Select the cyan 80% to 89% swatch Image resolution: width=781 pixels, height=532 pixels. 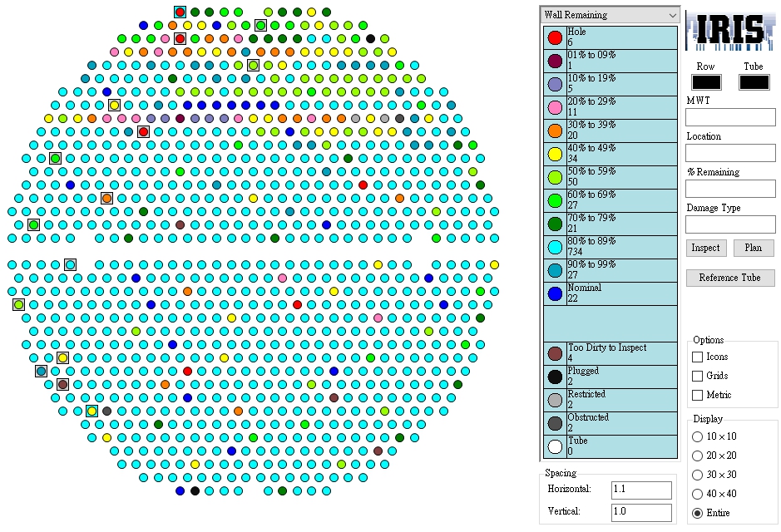click(555, 248)
